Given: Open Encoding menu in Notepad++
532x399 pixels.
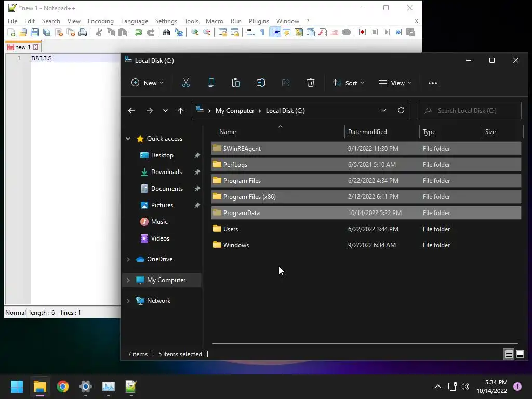Looking at the screenshot, I should coord(101,21).
